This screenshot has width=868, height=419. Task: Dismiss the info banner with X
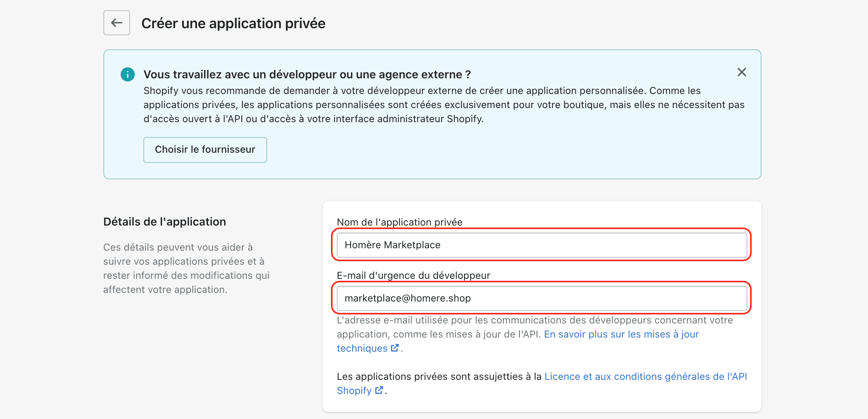(741, 72)
